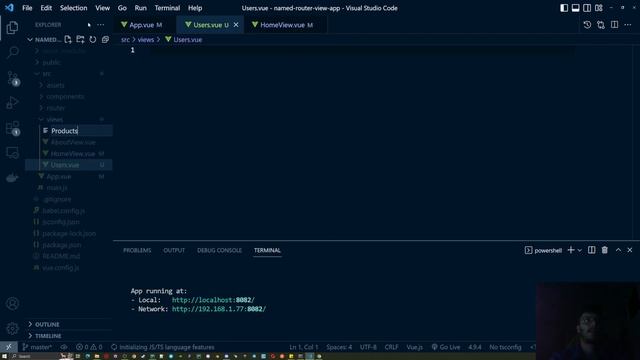Switch to the App.vue editor tab
The image size is (640, 360).
pos(145,25)
